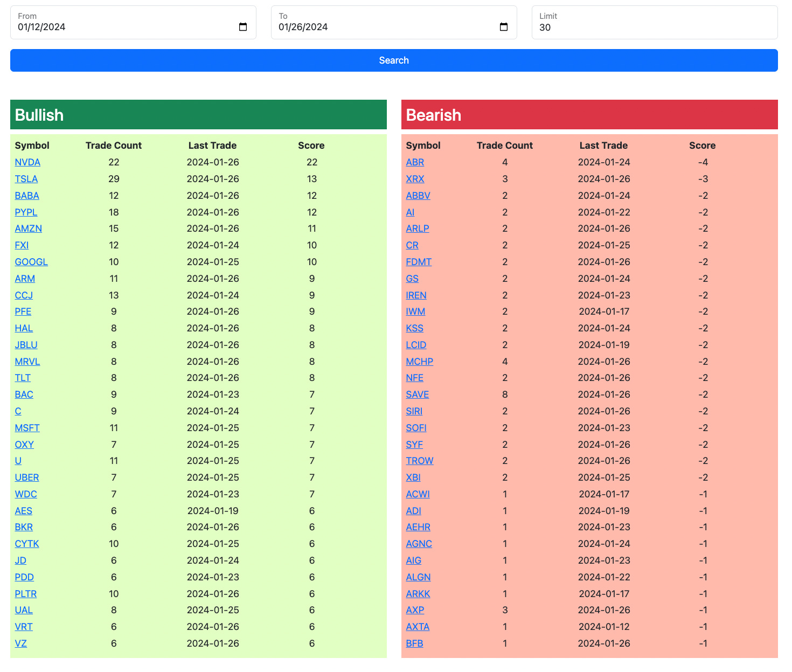Open the From date calendar picker icon
The width and height of the screenshot is (792, 672).
point(243,27)
